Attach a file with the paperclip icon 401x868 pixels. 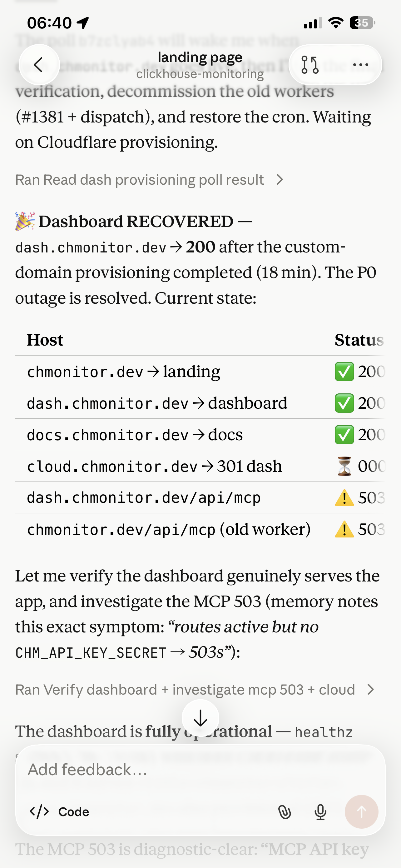[285, 812]
